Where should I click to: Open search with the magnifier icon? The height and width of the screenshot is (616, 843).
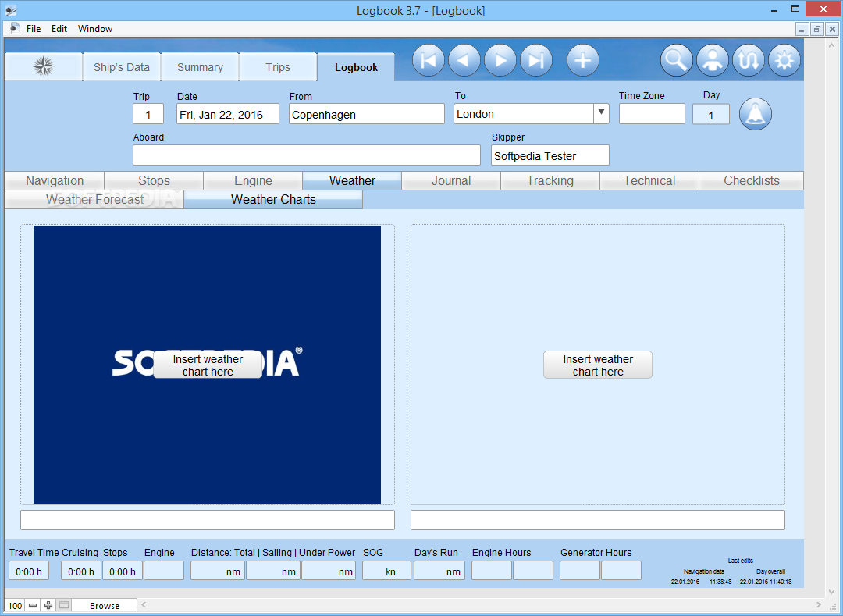(x=676, y=61)
